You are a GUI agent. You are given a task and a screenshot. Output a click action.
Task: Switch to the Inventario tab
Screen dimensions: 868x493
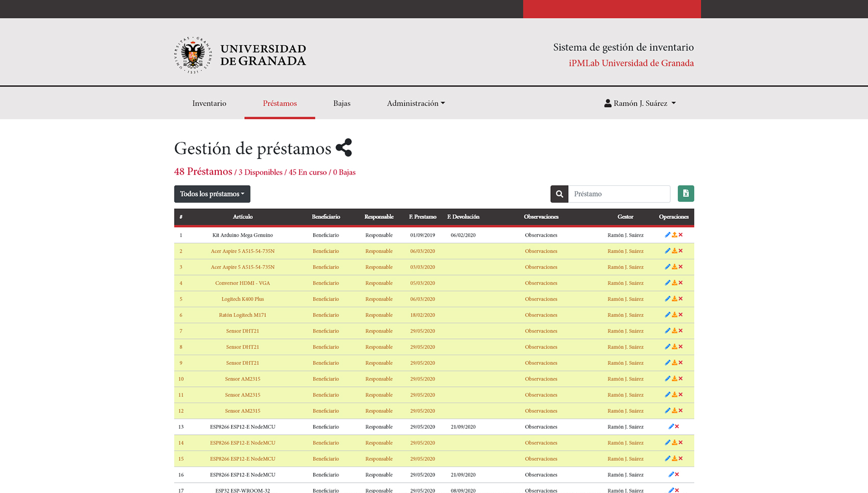[x=209, y=103]
